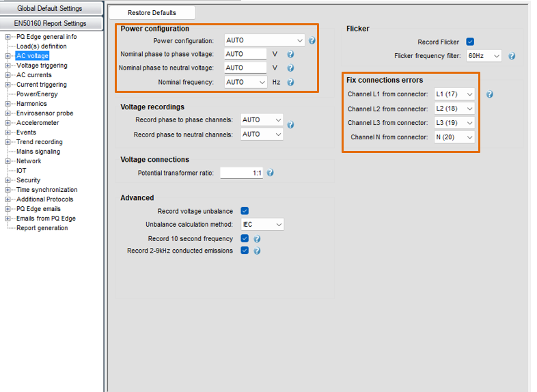Select Mains signaling tree item
537x392 pixels.
point(38,152)
